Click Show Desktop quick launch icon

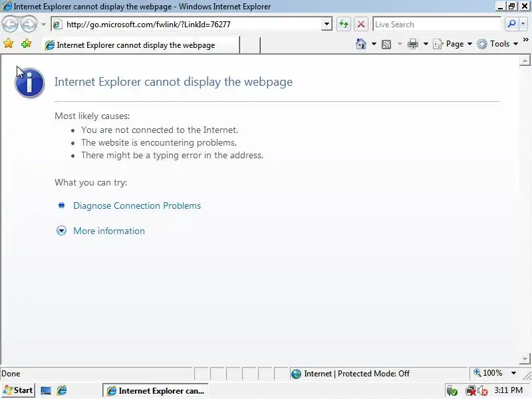46,391
